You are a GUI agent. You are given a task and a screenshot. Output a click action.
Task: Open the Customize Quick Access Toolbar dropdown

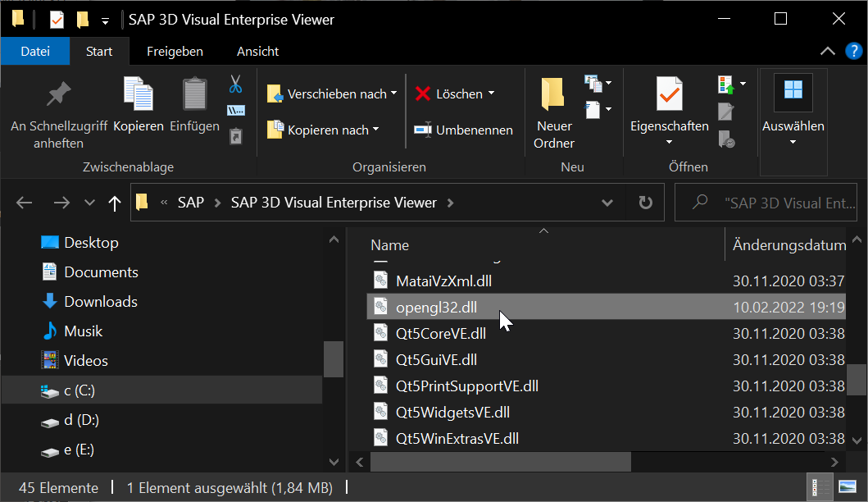point(105,21)
